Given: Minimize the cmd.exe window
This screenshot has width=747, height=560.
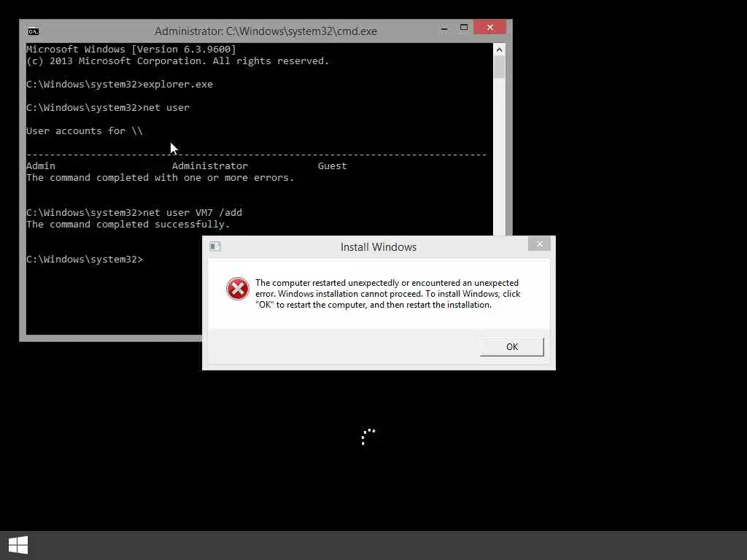Looking at the screenshot, I should tap(444, 28).
